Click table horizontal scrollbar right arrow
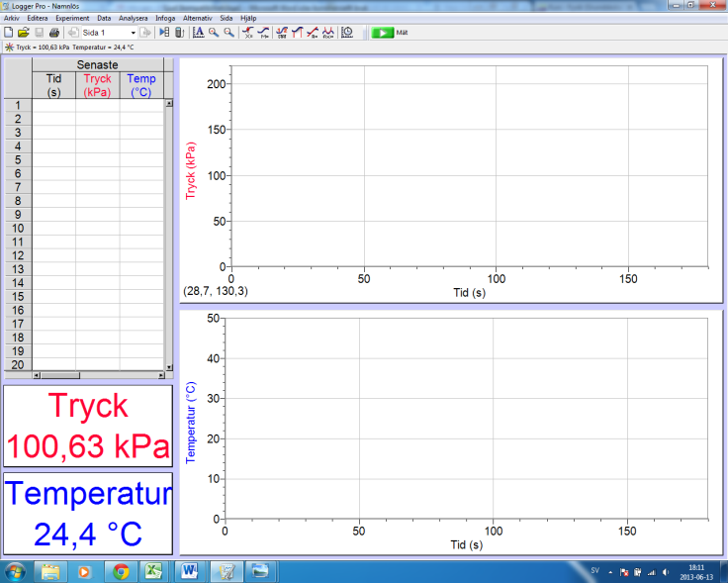 point(161,375)
